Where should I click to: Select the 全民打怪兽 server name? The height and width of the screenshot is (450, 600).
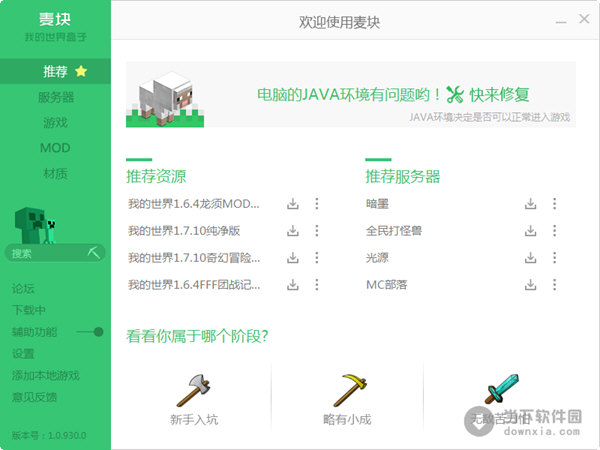point(394,231)
